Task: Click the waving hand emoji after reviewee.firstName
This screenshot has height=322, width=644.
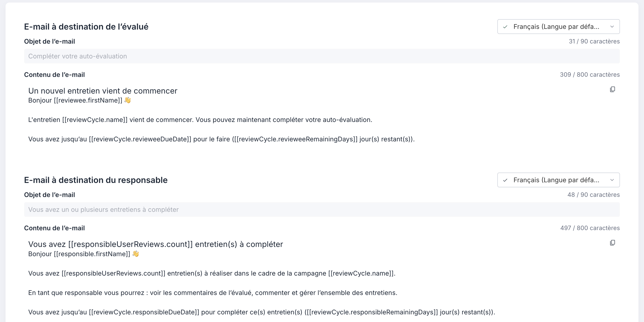Action: [127, 100]
